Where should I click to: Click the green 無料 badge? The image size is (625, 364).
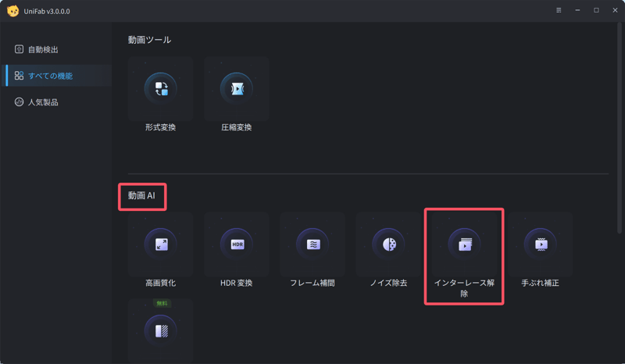pos(161,303)
